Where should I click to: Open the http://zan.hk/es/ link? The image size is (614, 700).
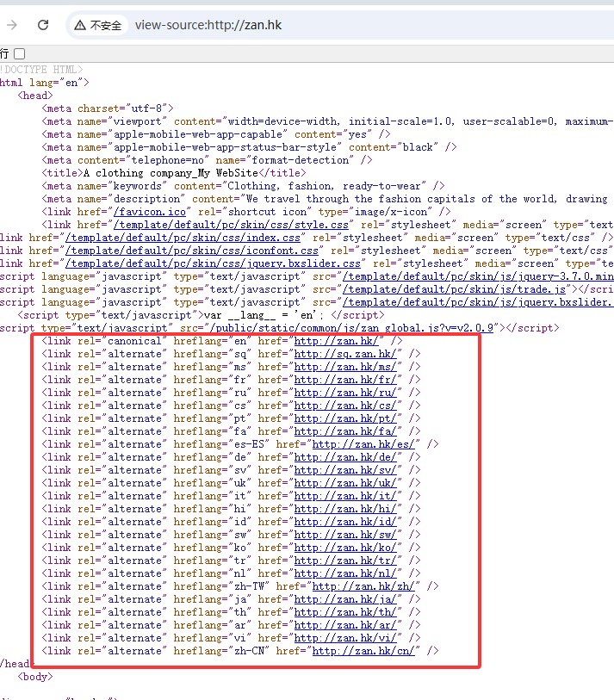tap(363, 444)
